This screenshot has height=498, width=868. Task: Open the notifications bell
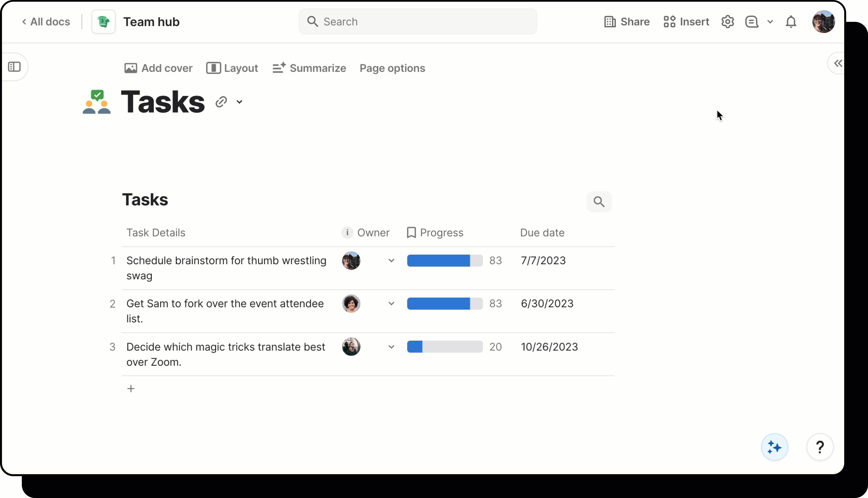(791, 22)
